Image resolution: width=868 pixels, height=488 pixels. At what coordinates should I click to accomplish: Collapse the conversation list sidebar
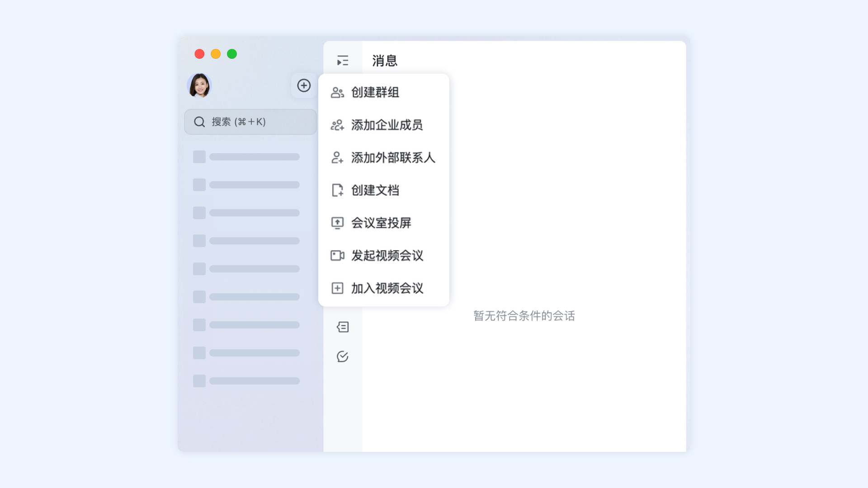click(x=343, y=60)
